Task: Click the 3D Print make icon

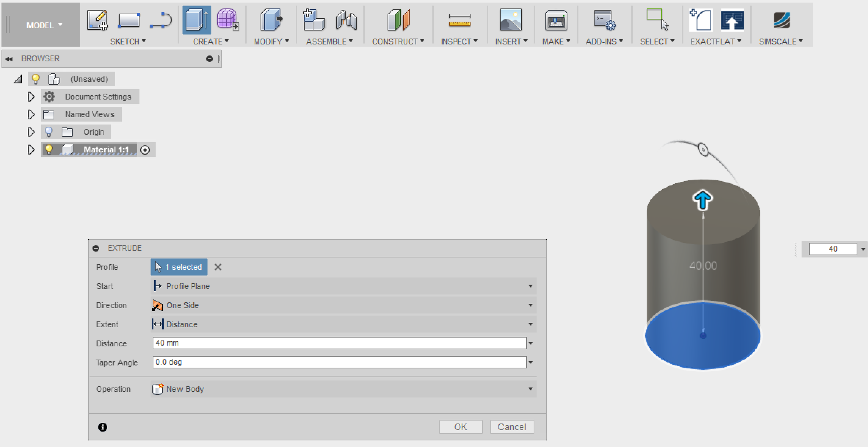Action: 556,20
